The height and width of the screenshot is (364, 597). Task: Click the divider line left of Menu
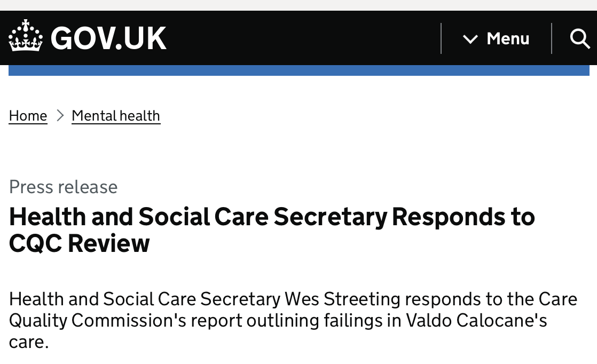pos(441,38)
